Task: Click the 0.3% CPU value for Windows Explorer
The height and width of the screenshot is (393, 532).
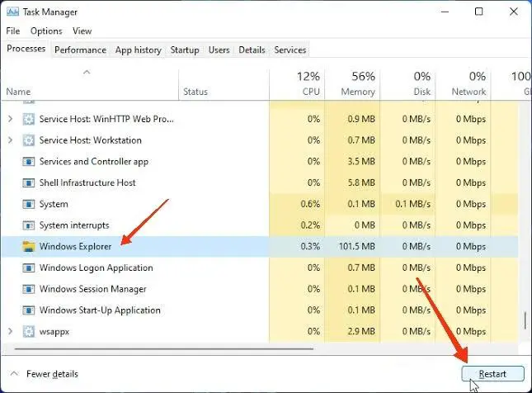Action: click(x=310, y=246)
